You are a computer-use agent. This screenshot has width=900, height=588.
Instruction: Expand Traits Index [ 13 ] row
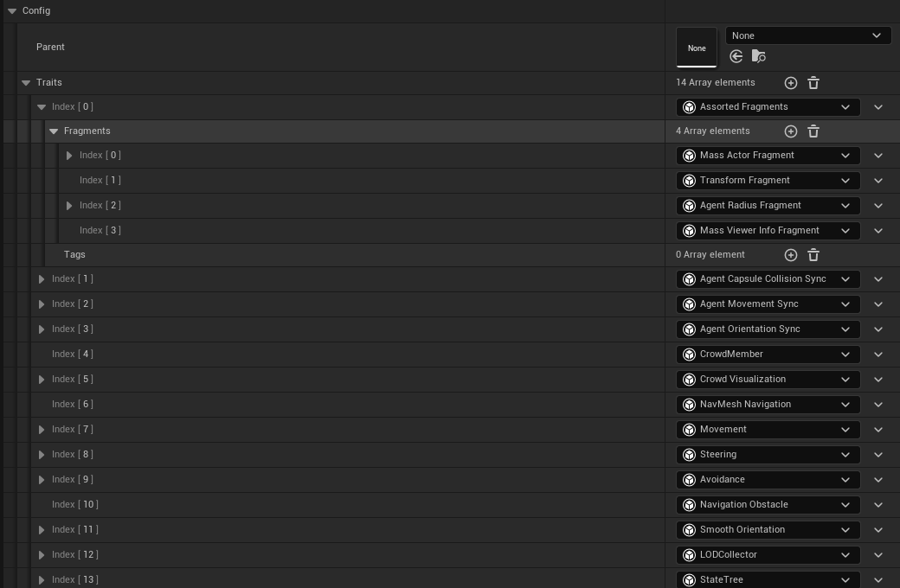[42, 580]
